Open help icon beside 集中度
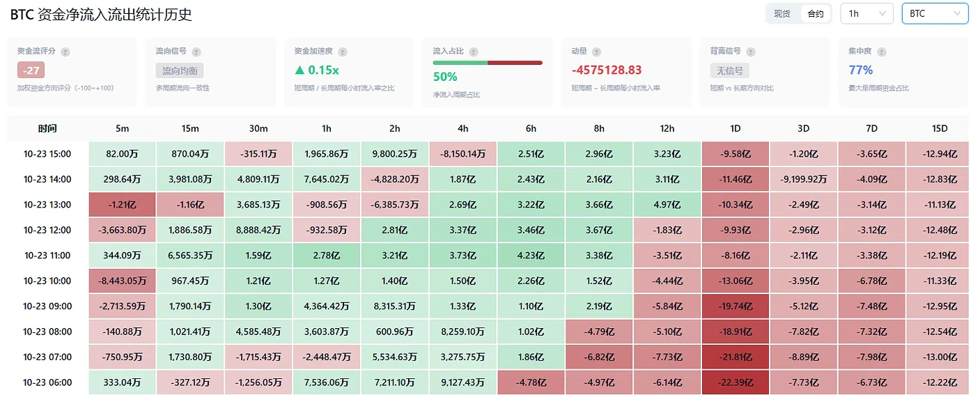 click(882, 52)
